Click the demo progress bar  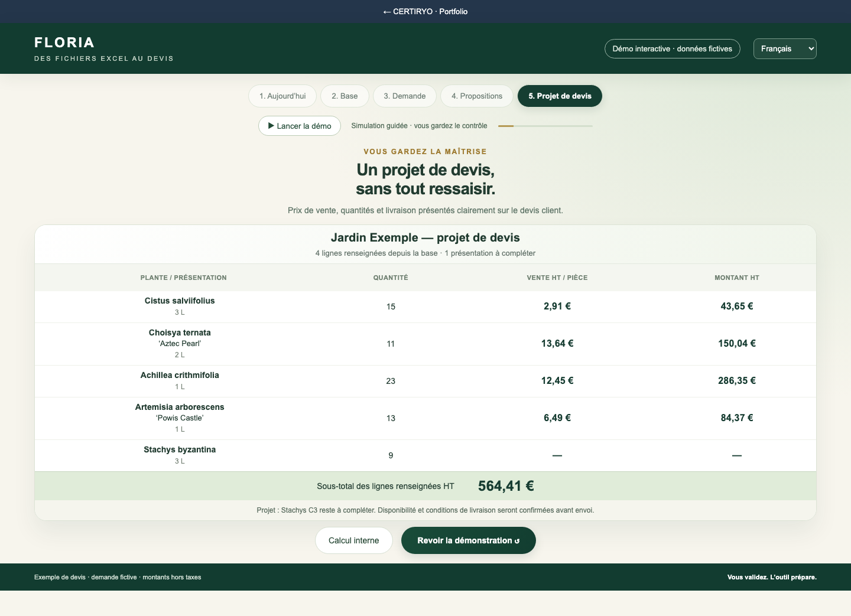pyautogui.click(x=545, y=126)
